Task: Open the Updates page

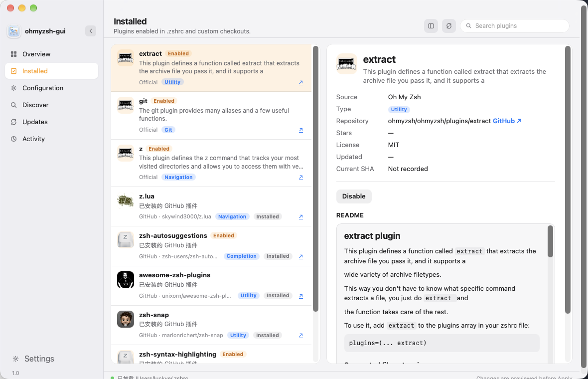Action: (51, 122)
